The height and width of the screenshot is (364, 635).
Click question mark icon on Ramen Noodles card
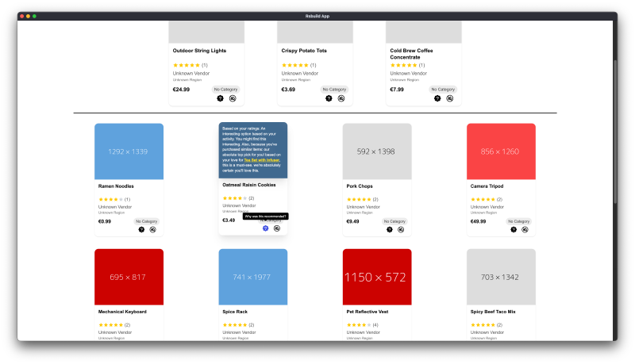pyautogui.click(x=141, y=229)
